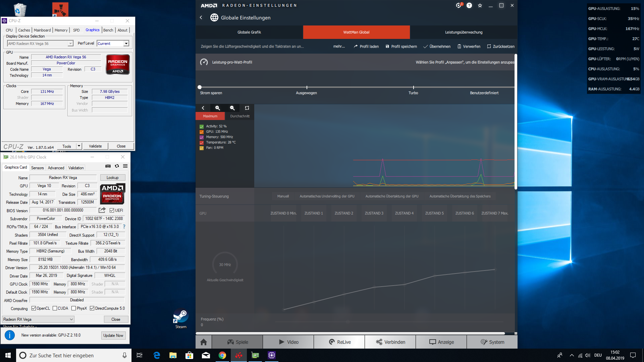Image resolution: width=644 pixels, height=362 pixels.
Task: Open Recycle Bin on desktop
Action: [x=20, y=9]
